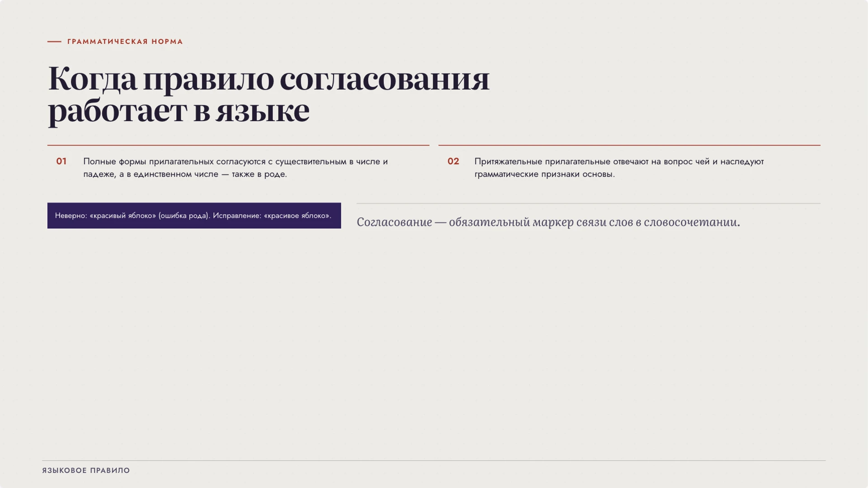
Task: Click the paragraph starting «Полные формы прилагательных»
Action: tap(236, 168)
